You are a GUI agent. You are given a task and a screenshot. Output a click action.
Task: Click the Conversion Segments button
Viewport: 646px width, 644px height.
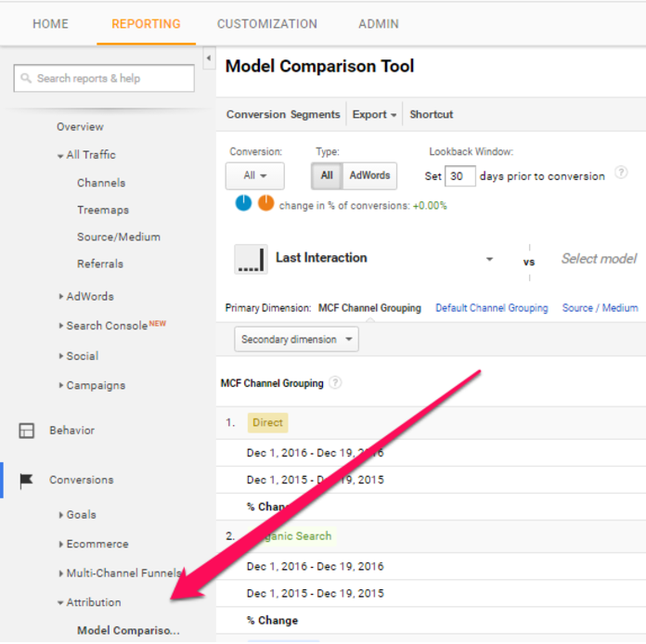pos(283,114)
